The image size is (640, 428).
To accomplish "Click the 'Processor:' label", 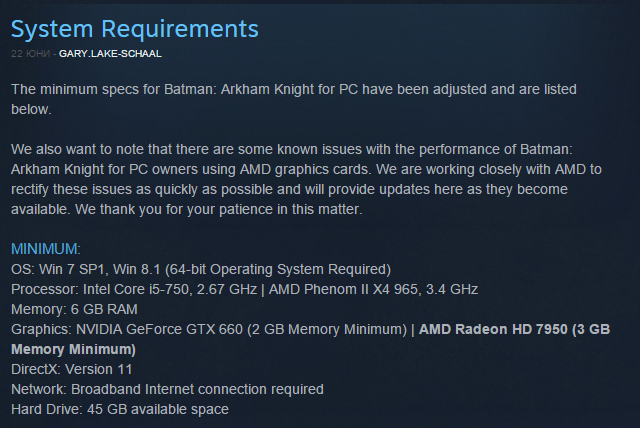I will coord(41,289).
